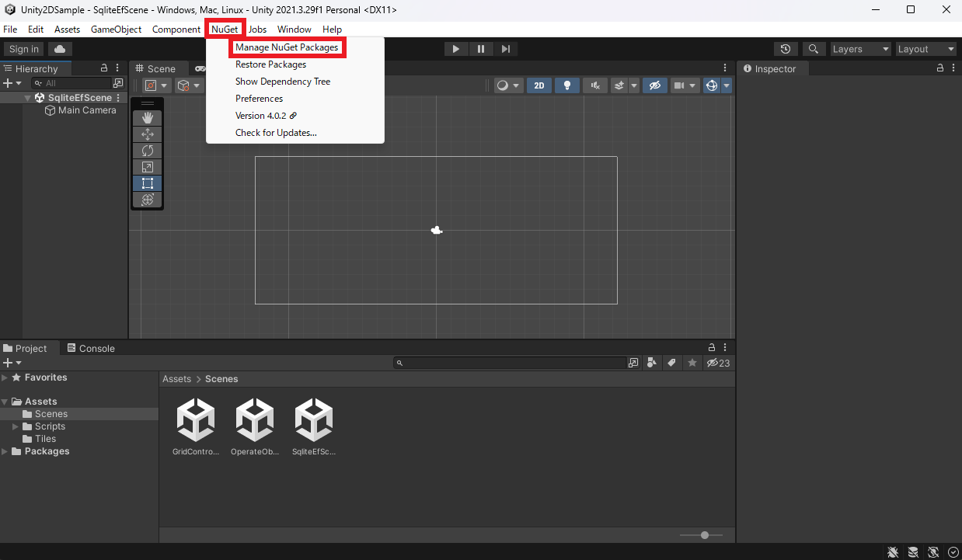Screen dimensions: 962x560
Task: Click the favorites star search icon
Action: coord(692,363)
